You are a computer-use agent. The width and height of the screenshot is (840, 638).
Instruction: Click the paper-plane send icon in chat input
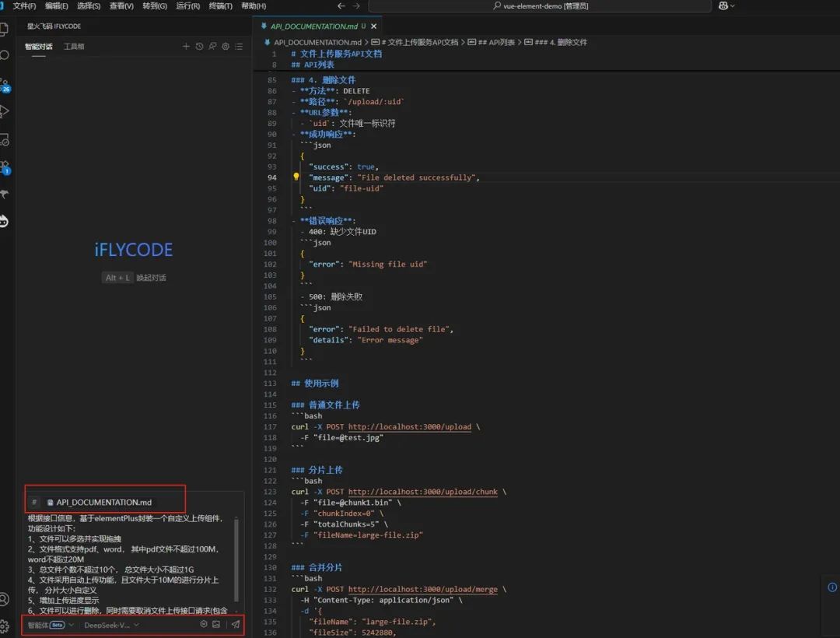[235, 624]
